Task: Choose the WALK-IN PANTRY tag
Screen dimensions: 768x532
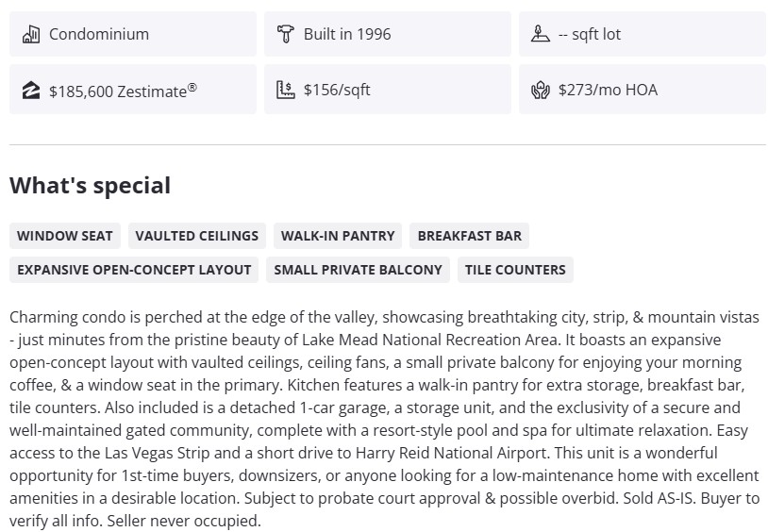Action: [x=338, y=236]
